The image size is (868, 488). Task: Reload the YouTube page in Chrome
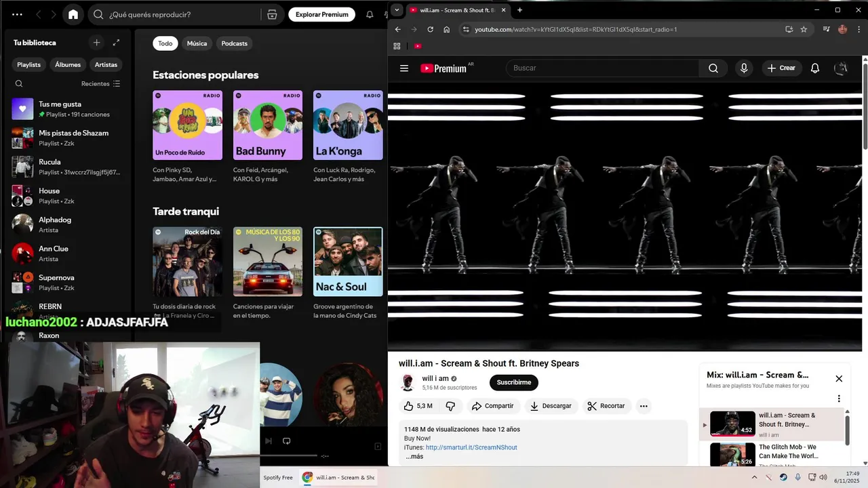click(x=430, y=29)
